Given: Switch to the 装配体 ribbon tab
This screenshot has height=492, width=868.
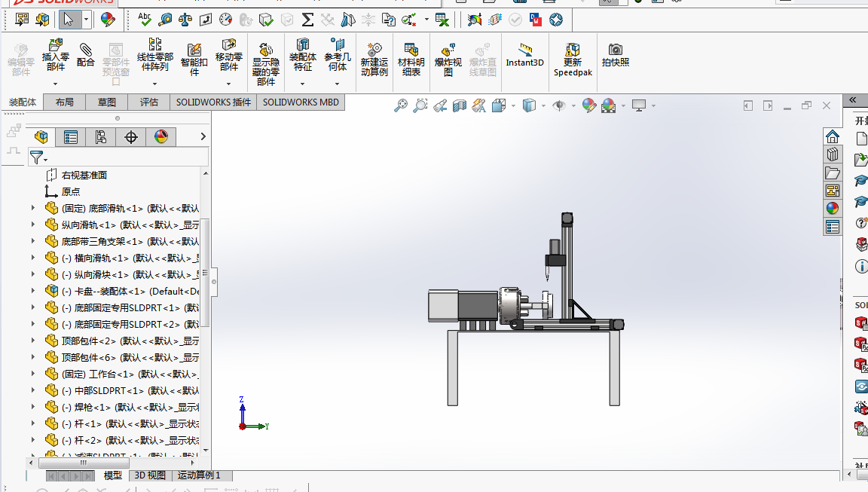Looking at the screenshot, I should pos(22,102).
